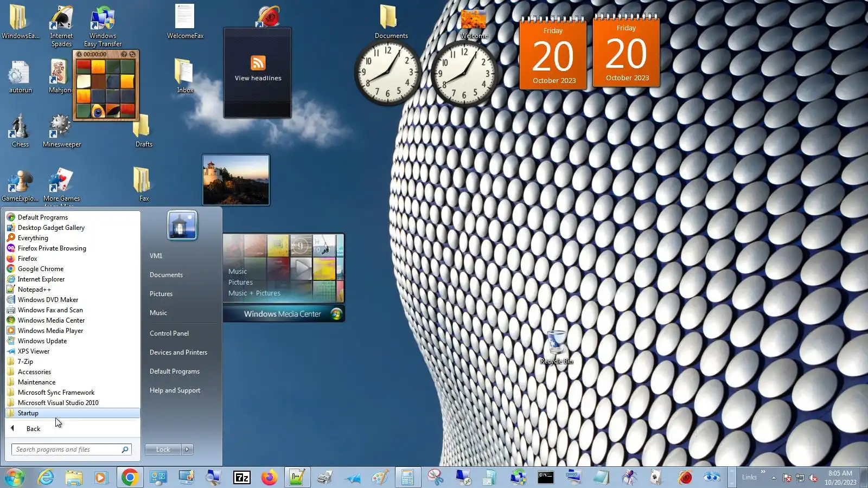Switch to Google Chrome on the taskbar

(x=130, y=478)
